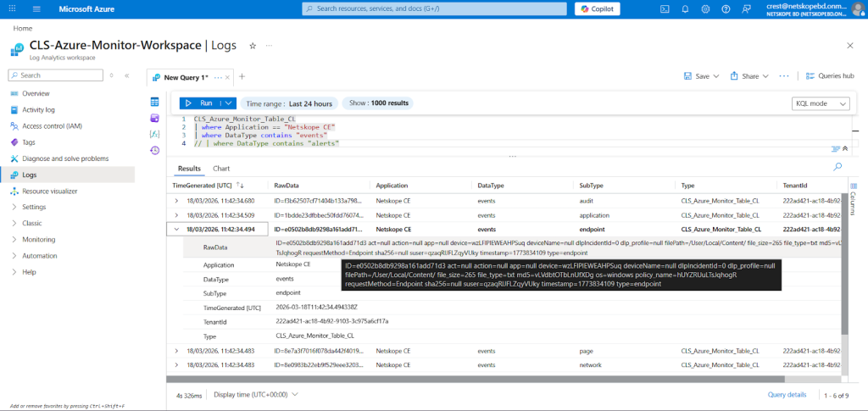This screenshot has height=411, width=868.
Task: Open Copilot
Action: point(598,8)
